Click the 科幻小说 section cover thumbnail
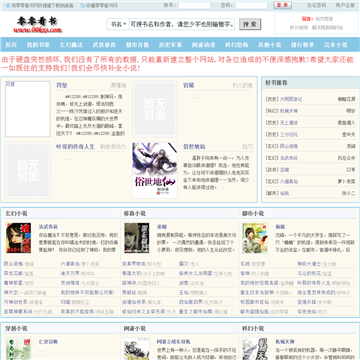Screen dimensions: 360x360 click(x=255, y=349)
